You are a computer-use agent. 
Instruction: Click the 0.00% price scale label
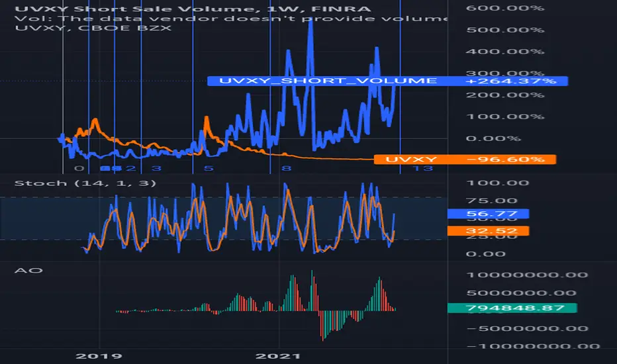pyautogui.click(x=493, y=138)
